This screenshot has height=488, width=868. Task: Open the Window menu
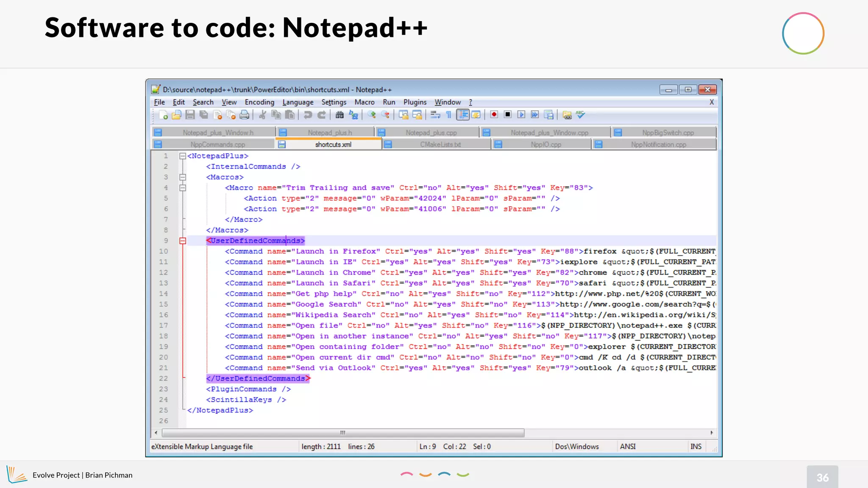pyautogui.click(x=448, y=102)
